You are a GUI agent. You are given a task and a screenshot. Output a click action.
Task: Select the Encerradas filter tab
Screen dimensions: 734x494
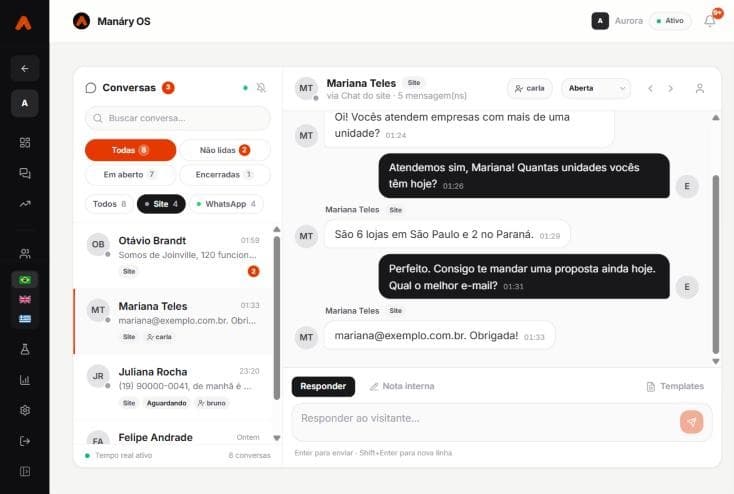coord(225,175)
